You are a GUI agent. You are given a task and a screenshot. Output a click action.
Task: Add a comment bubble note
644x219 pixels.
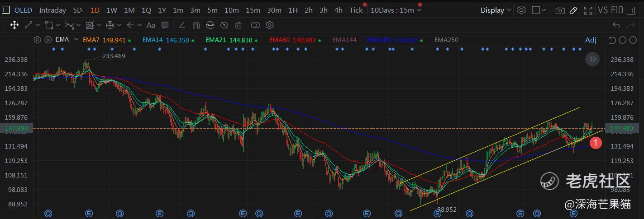pyautogui.click(x=165, y=25)
